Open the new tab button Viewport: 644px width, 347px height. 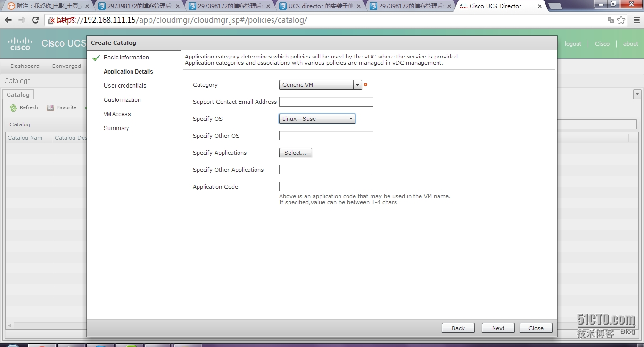pyautogui.click(x=555, y=6)
